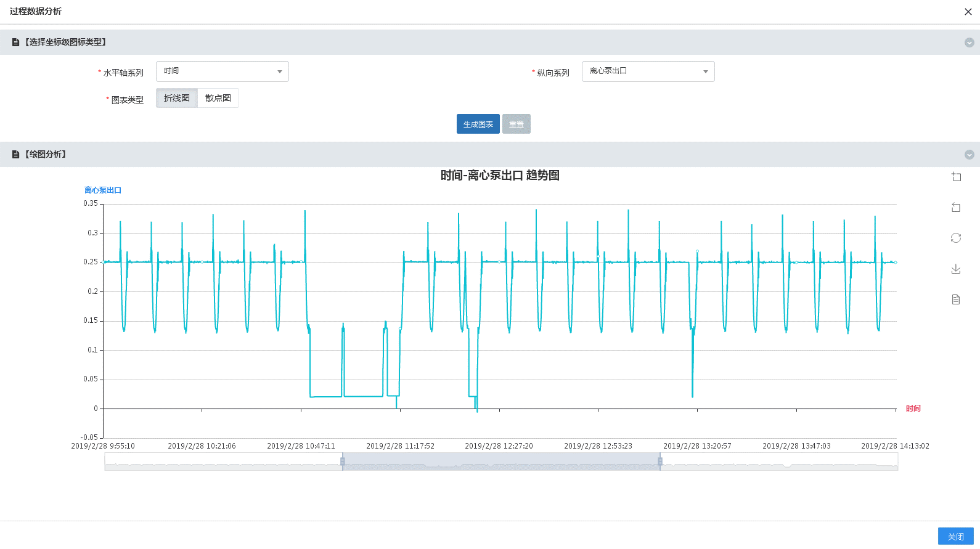This screenshot has height=549, width=980.
Task: Close the 过程数据分析 dialog with the X
Action: click(x=968, y=12)
